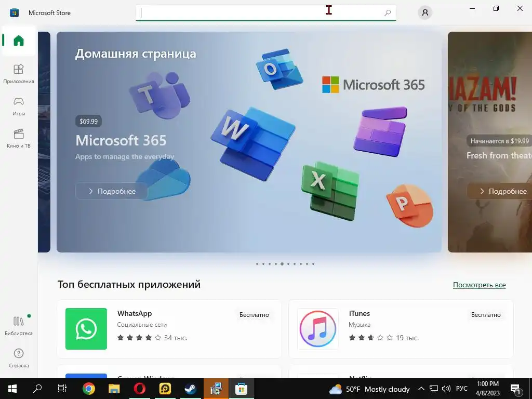Click the Microsoft Store taskbar icon

pyautogui.click(x=241, y=389)
